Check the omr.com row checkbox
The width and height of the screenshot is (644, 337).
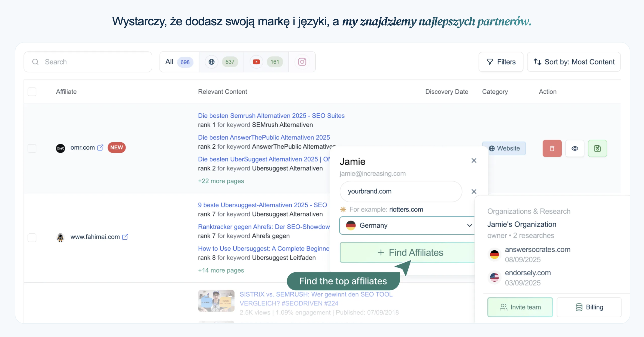pos(32,148)
